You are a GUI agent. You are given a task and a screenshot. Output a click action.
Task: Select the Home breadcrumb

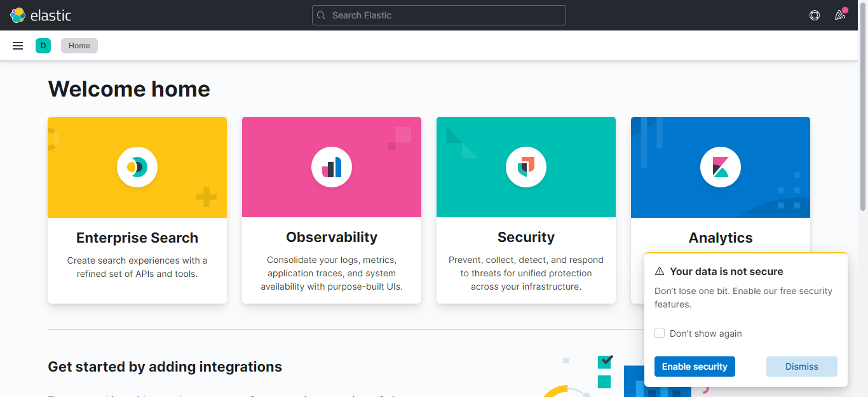[79, 46]
